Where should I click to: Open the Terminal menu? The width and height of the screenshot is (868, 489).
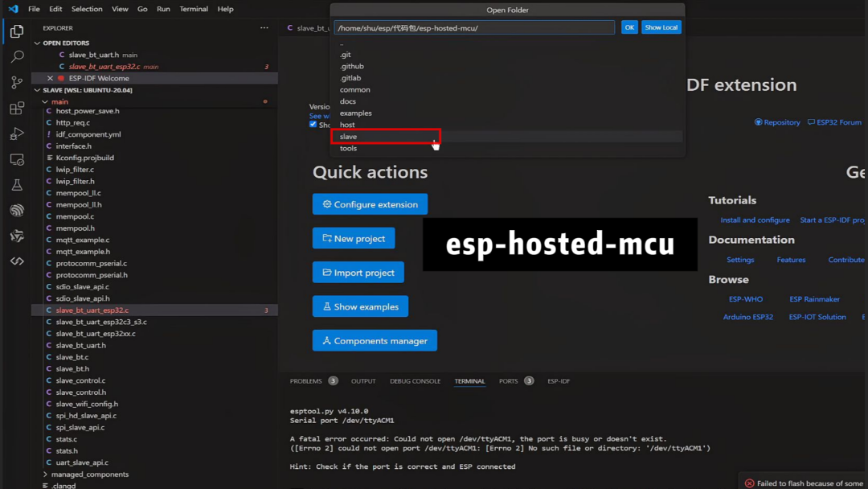click(193, 9)
